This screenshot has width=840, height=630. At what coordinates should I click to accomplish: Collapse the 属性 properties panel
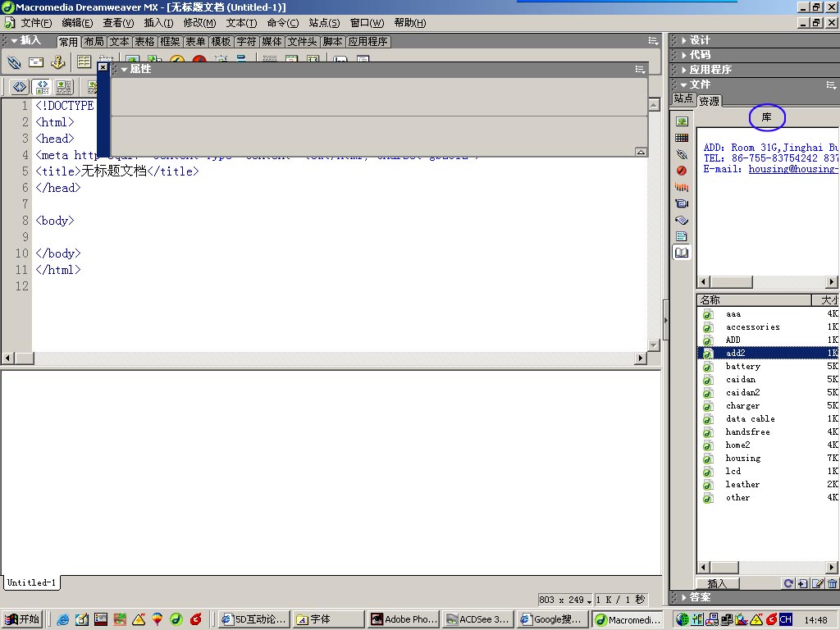pyautogui.click(x=125, y=70)
